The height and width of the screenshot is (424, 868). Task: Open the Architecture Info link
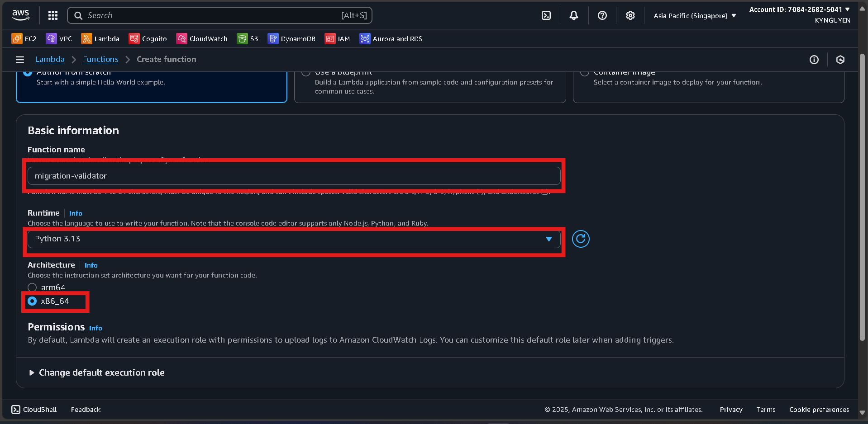[91, 265]
